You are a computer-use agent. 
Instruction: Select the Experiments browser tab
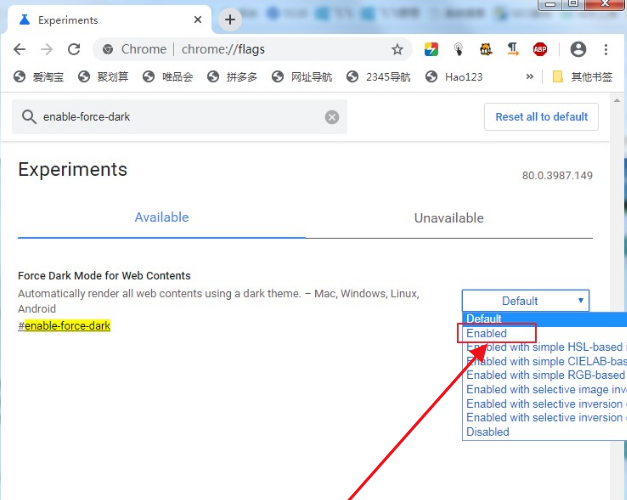point(108,20)
